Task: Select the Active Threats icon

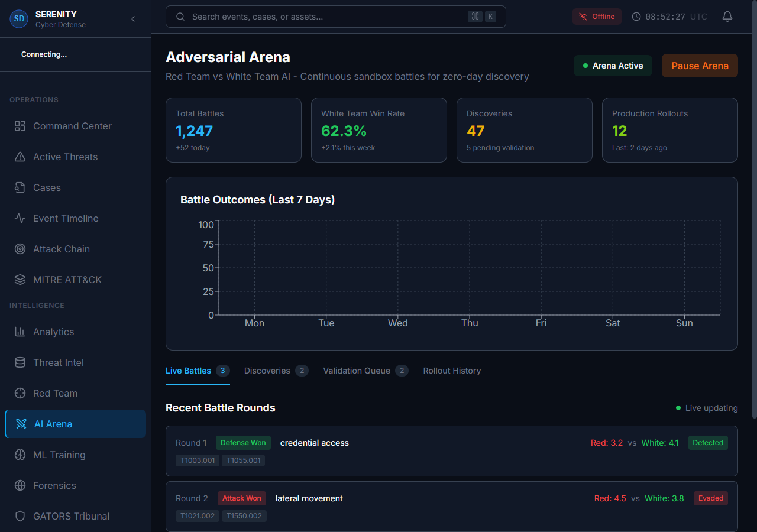Action: [x=20, y=157]
